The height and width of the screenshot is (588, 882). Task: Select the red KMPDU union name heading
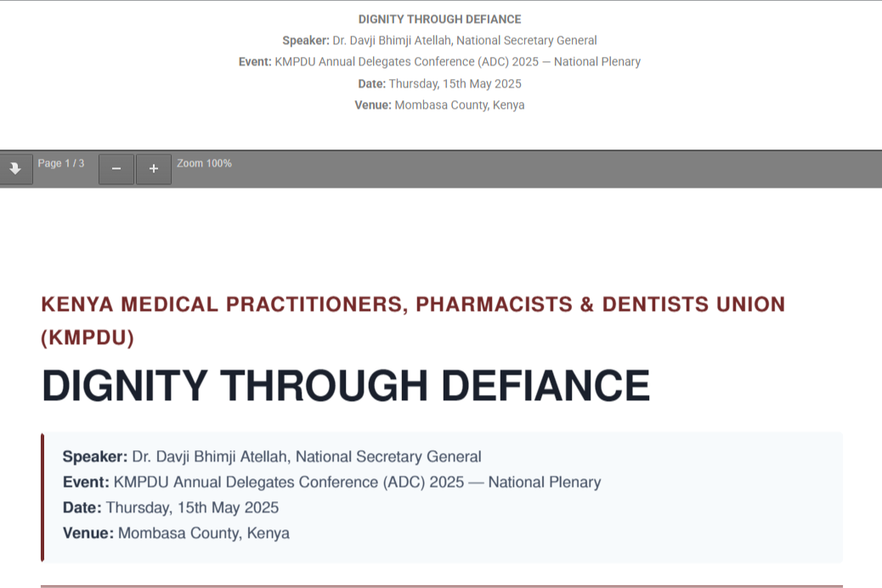point(413,320)
